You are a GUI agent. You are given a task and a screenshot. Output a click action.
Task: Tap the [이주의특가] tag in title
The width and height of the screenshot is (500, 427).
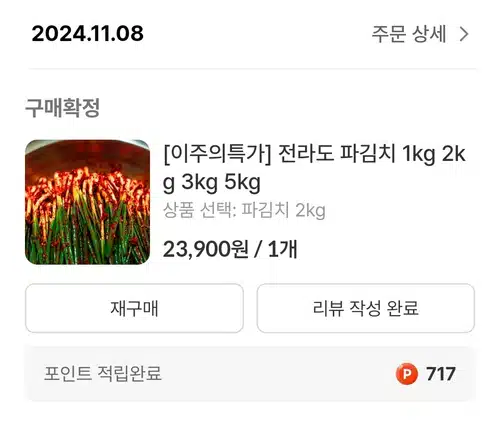pos(217,154)
